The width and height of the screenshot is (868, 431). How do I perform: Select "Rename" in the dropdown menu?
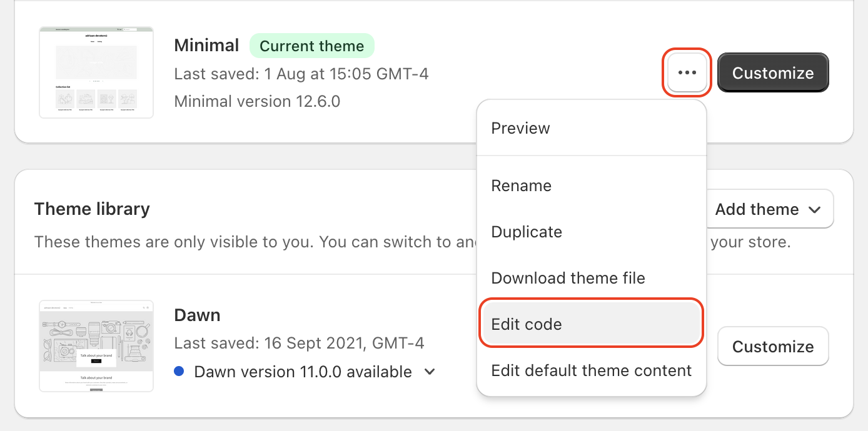pyautogui.click(x=521, y=186)
